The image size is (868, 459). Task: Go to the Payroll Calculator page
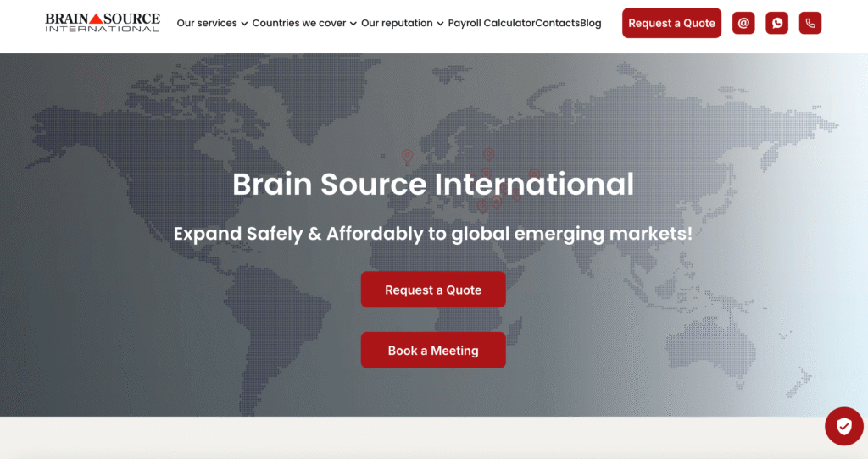point(492,23)
